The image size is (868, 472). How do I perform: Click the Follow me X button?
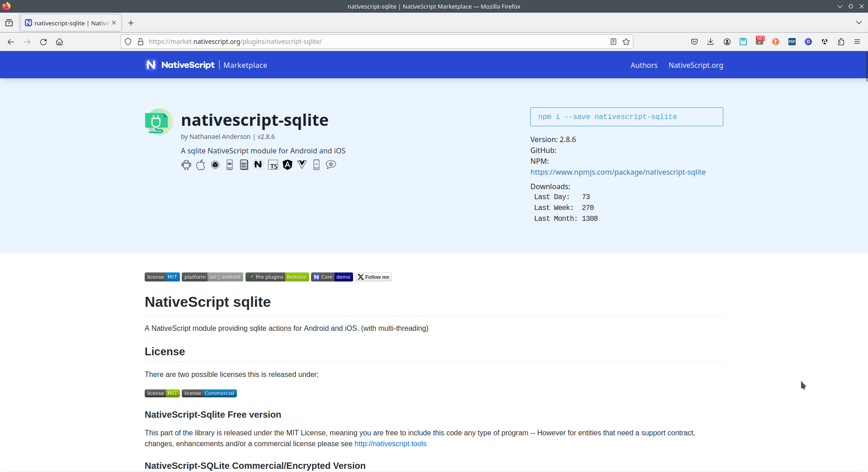coord(373,277)
